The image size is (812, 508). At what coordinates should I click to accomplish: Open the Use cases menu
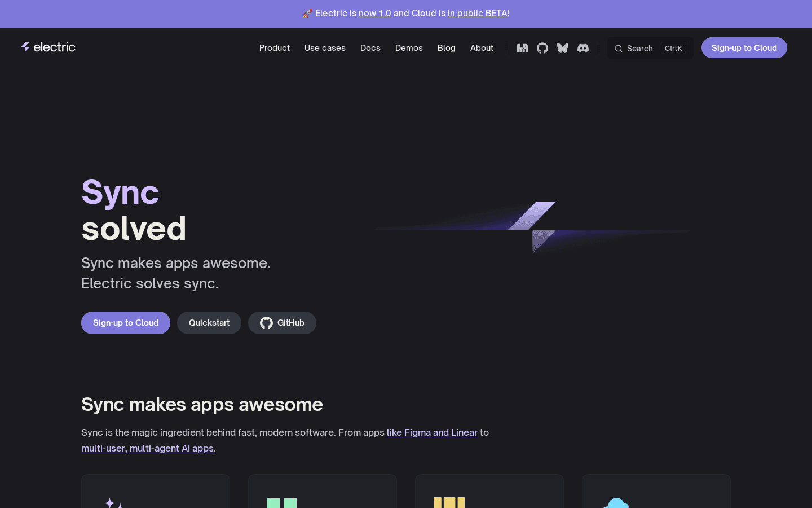pyautogui.click(x=325, y=48)
